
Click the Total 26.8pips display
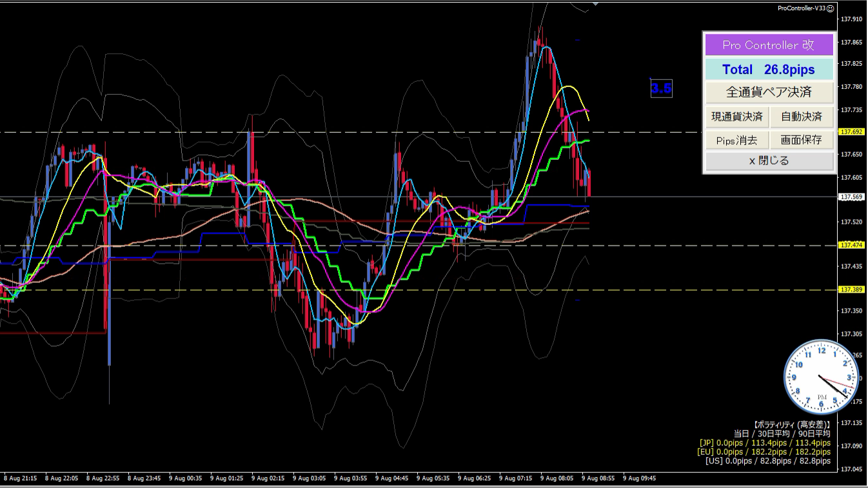tap(769, 70)
